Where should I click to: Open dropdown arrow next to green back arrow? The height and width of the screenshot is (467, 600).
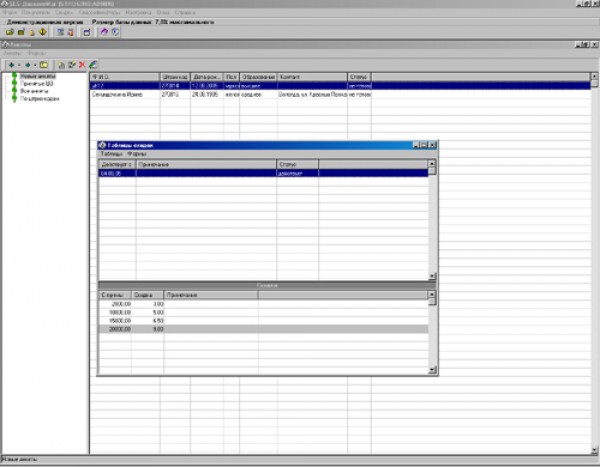click(x=19, y=65)
